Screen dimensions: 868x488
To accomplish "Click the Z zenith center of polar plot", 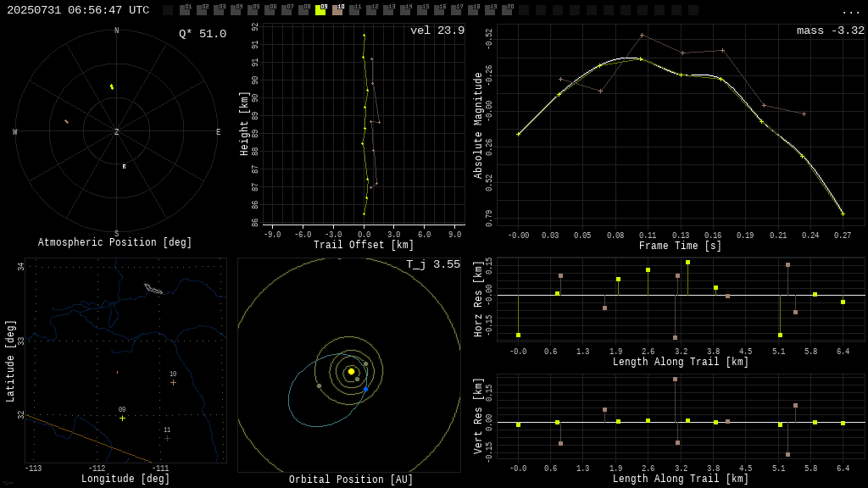I will pos(116,131).
